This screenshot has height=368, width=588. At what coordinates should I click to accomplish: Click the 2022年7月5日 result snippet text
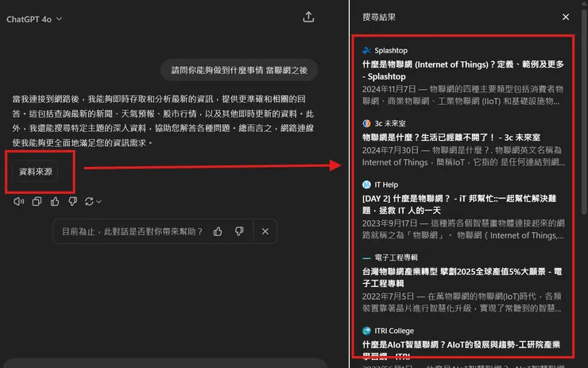pyautogui.click(x=462, y=302)
